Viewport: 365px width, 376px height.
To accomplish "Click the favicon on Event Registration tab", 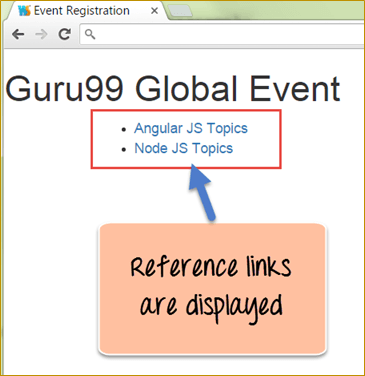I will 24,11.
